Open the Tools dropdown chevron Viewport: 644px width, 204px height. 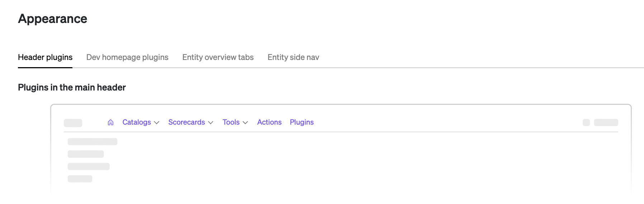pos(245,123)
